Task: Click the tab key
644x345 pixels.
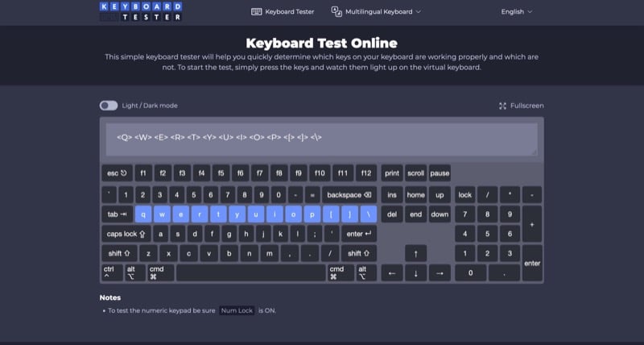Action: click(118, 214)
